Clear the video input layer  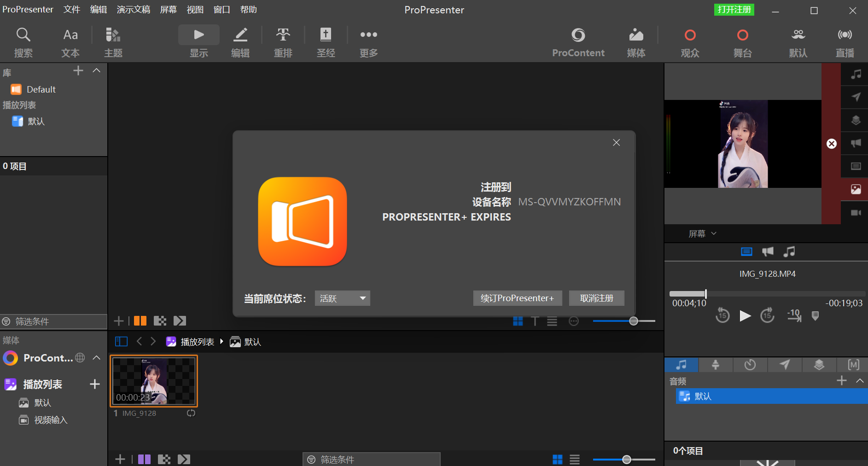(x=856, y=213)
